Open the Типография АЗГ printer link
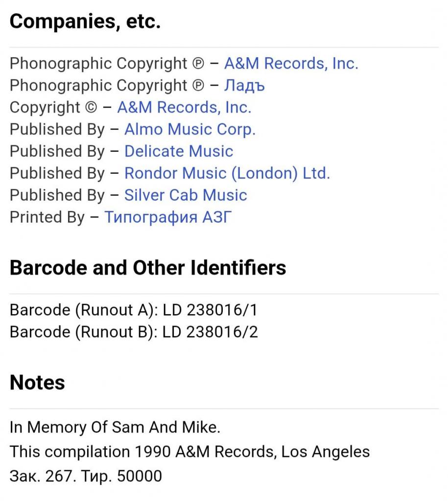448x501 pixels. (x=168, y=217)
